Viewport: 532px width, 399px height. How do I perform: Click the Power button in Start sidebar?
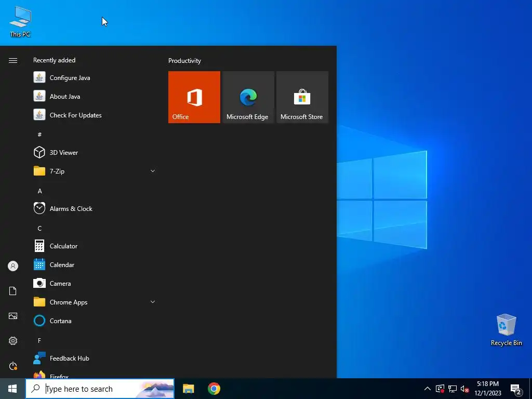[x=13, y=366]
